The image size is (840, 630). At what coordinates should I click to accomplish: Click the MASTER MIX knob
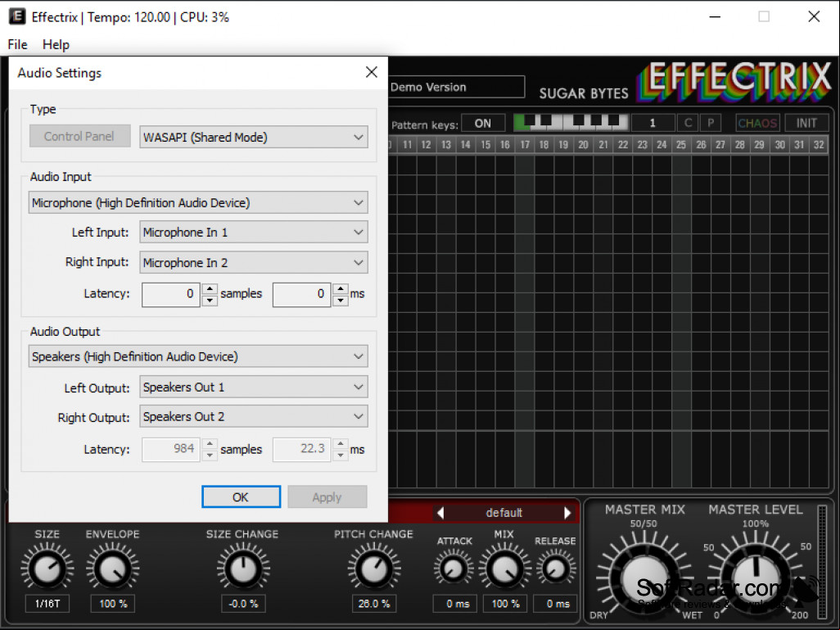(644, 580)
